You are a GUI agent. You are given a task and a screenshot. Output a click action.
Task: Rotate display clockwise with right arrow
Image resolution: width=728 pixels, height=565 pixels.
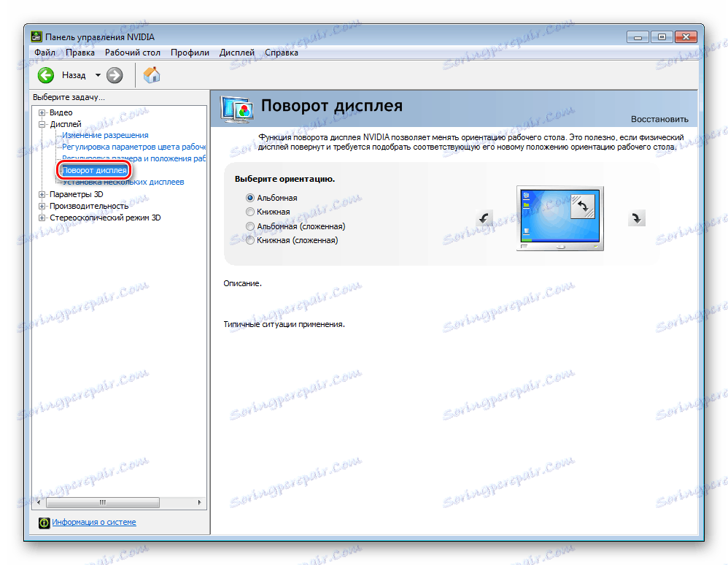click(x=637, y=218)
